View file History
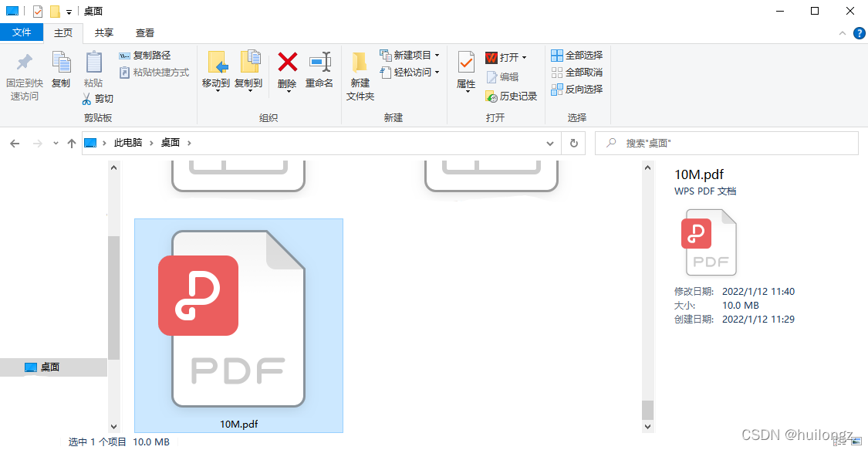Viewport: 868px width, 450px height. (x=511, y=96)
